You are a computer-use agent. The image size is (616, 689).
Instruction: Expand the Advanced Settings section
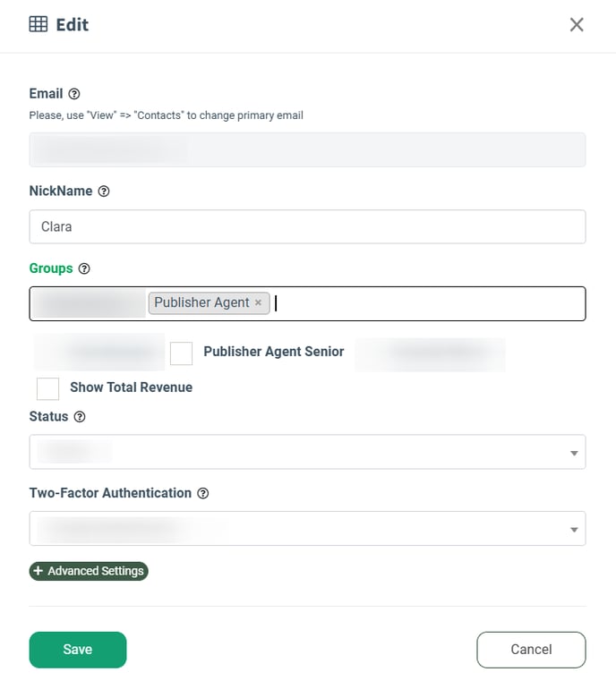89,571
